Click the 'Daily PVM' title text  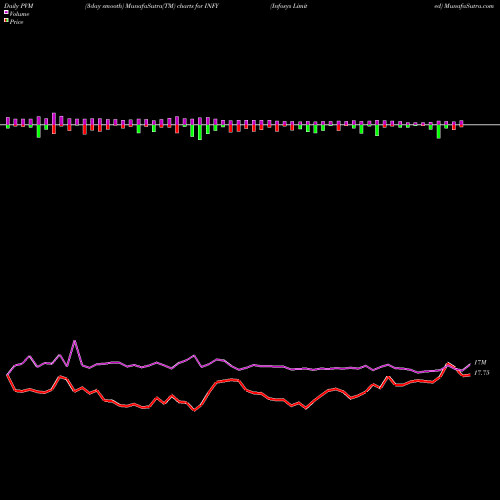19,6
